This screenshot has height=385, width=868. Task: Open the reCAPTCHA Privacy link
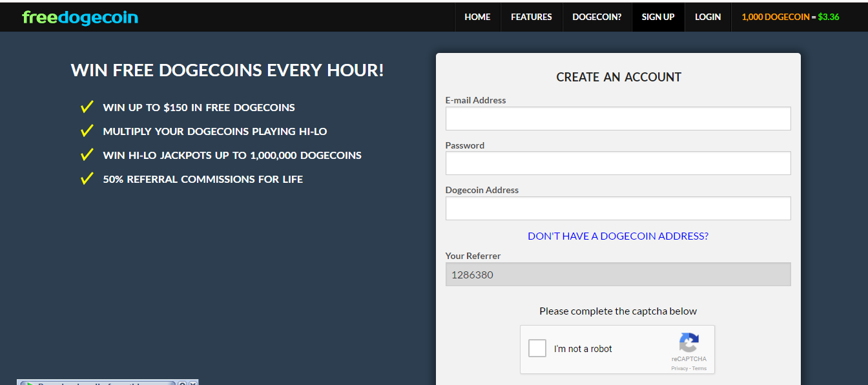pyautogui.click(x=679, y=368)
